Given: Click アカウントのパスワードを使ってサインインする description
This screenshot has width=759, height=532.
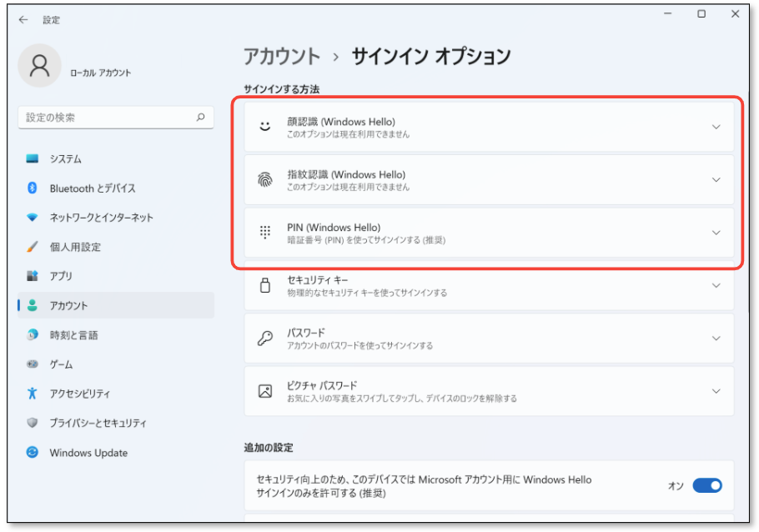Looking at the screenshot, I should (x=360, y=345).
